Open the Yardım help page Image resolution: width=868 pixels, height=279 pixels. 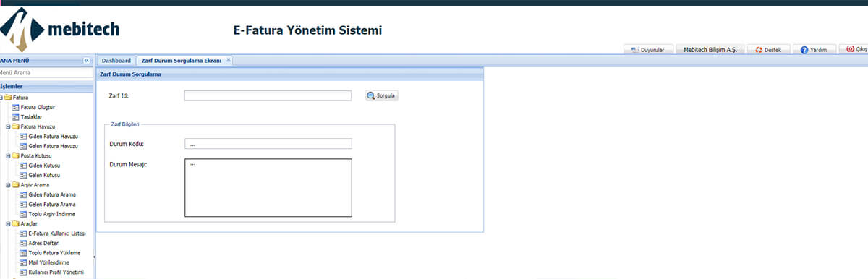814,50
